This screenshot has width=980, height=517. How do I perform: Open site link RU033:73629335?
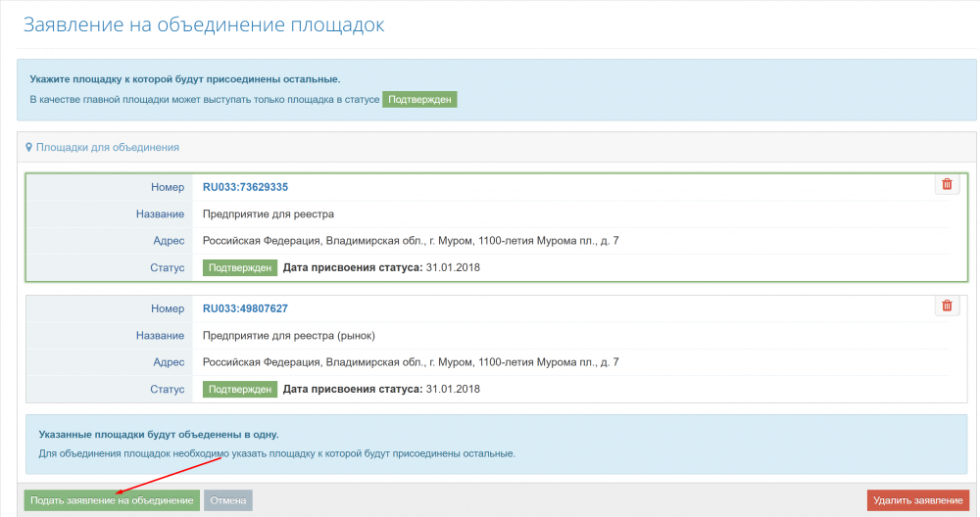pyautogui.click(x=245, y=187)
